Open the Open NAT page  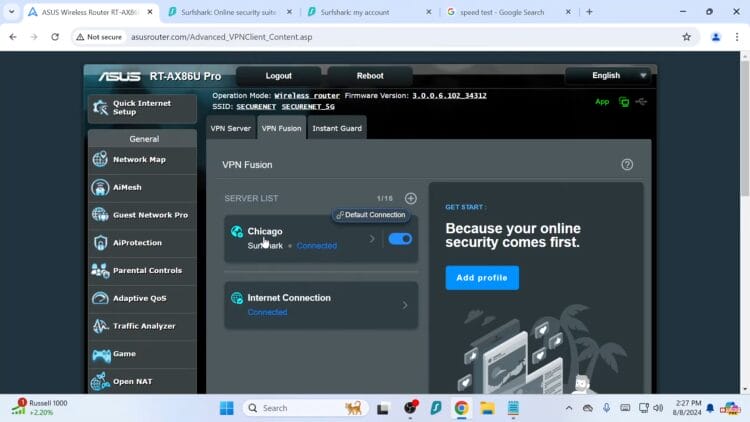[x=142, y=381]
